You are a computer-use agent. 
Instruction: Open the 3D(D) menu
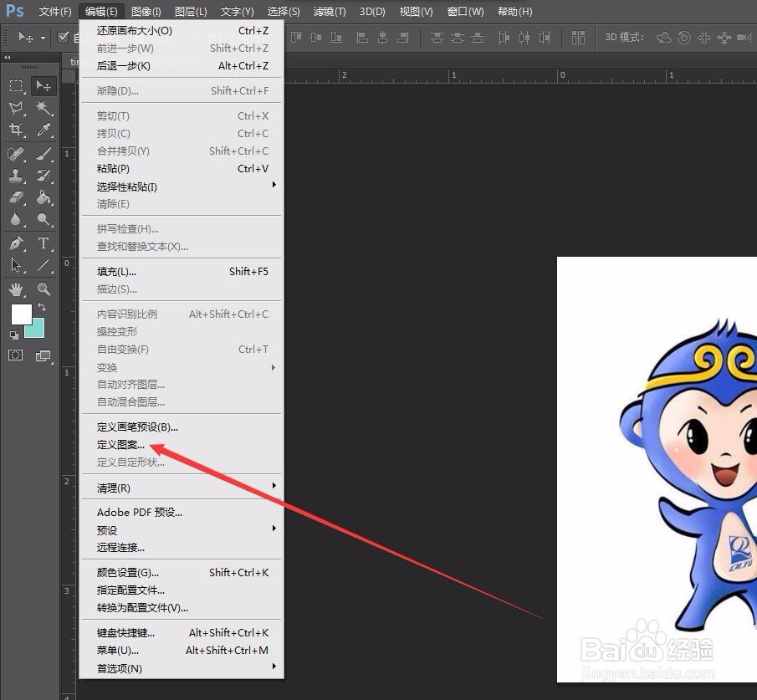[x=372, y=11]
